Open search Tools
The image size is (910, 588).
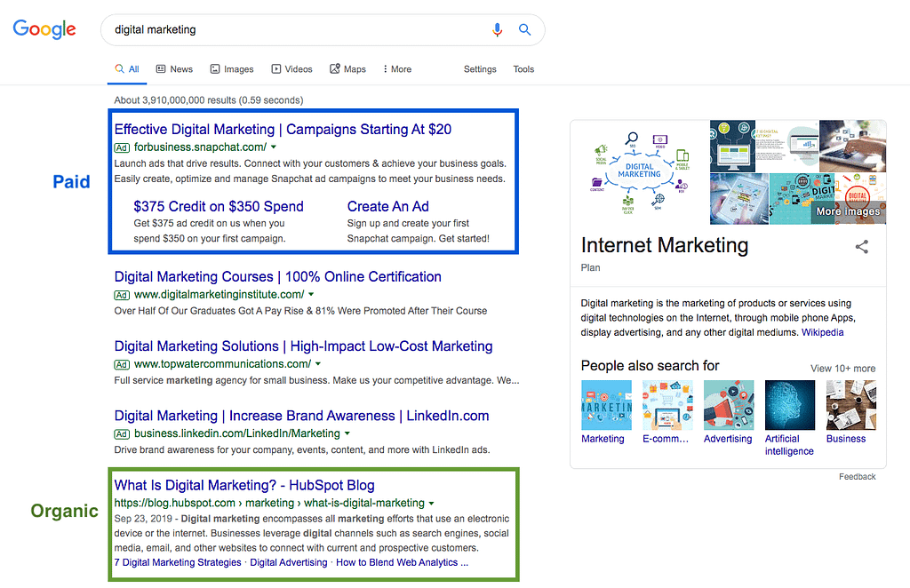click(523, 69)
